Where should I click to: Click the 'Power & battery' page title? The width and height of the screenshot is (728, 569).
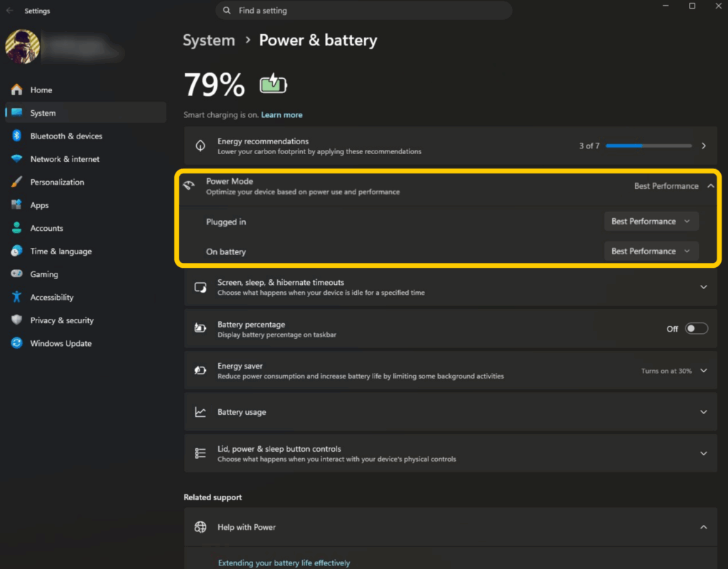coord(318,40)
